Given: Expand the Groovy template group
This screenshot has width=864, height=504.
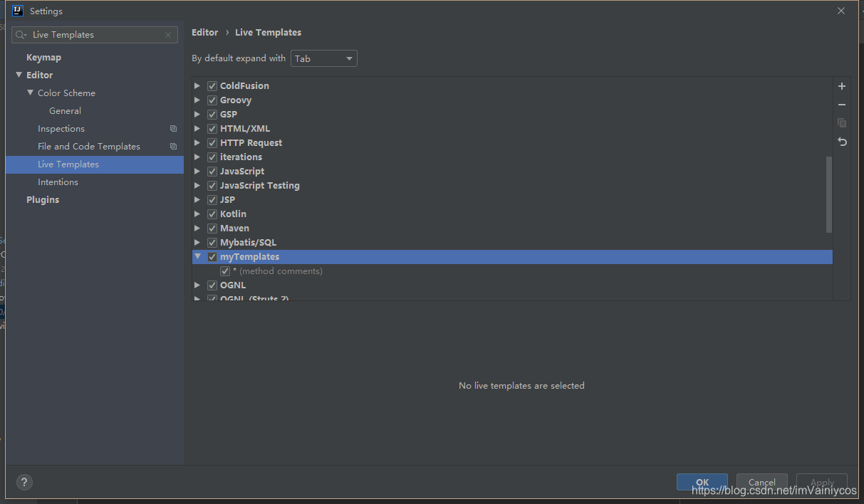Looking at the screenshot, I should coord(197,100).
